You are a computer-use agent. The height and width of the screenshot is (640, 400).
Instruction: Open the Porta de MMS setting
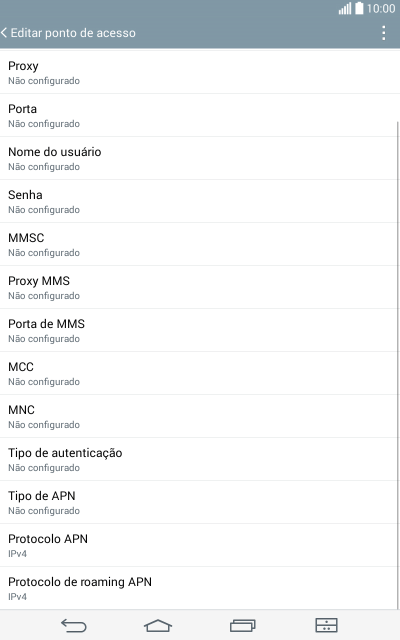click(x=198, y=330)
